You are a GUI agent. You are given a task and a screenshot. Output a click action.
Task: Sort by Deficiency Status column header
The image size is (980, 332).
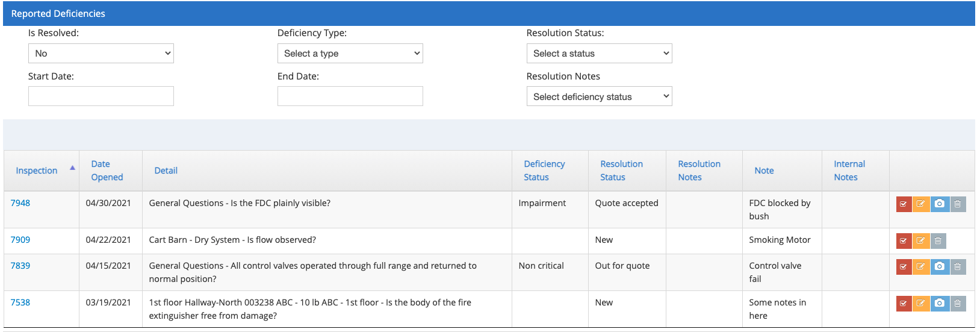pyautogui.click(x=544, y=171)
